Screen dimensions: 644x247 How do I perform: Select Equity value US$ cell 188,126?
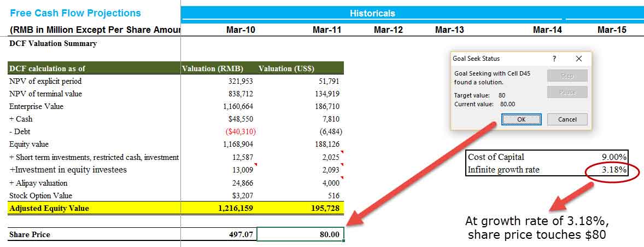327,145
